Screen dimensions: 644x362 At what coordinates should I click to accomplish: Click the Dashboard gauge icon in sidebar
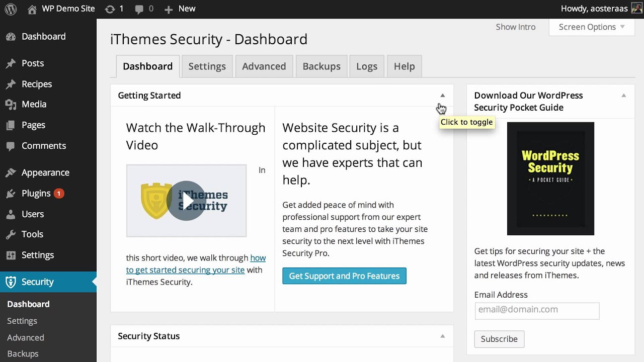click(x=11, y=37)
